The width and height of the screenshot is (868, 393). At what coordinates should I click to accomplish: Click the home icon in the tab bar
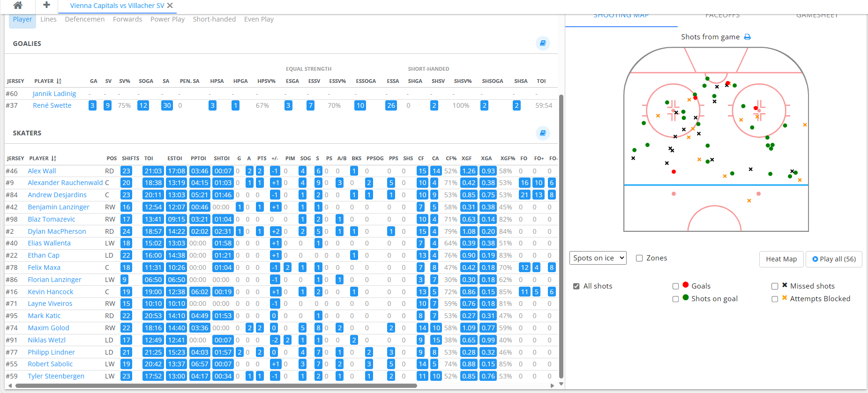(x=18, y=6)
